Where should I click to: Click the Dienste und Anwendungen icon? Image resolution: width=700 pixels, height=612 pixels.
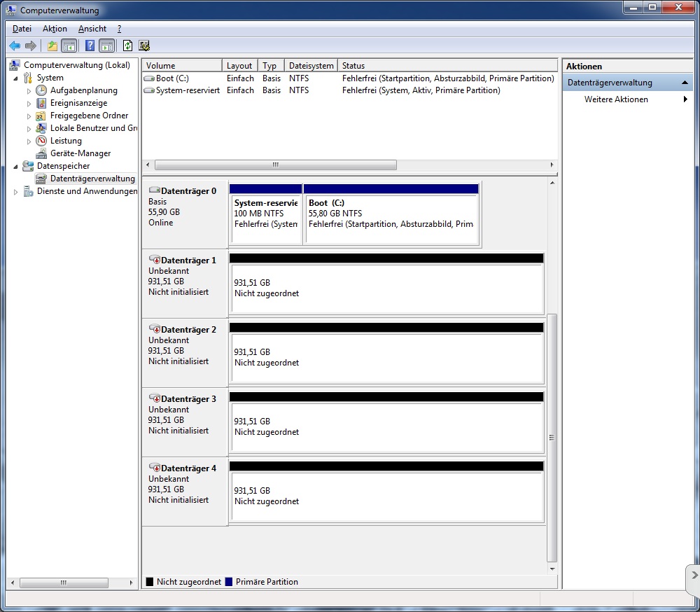pyautogui.click(x=28, y=191)
